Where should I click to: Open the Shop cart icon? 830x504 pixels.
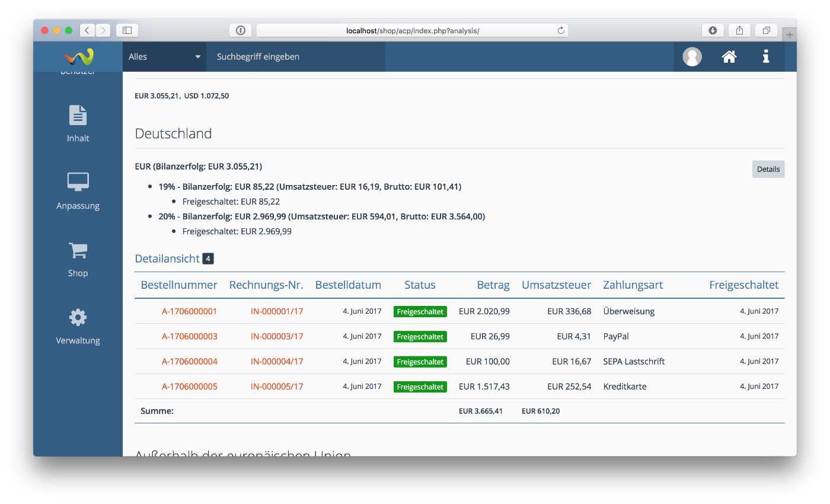78,250
